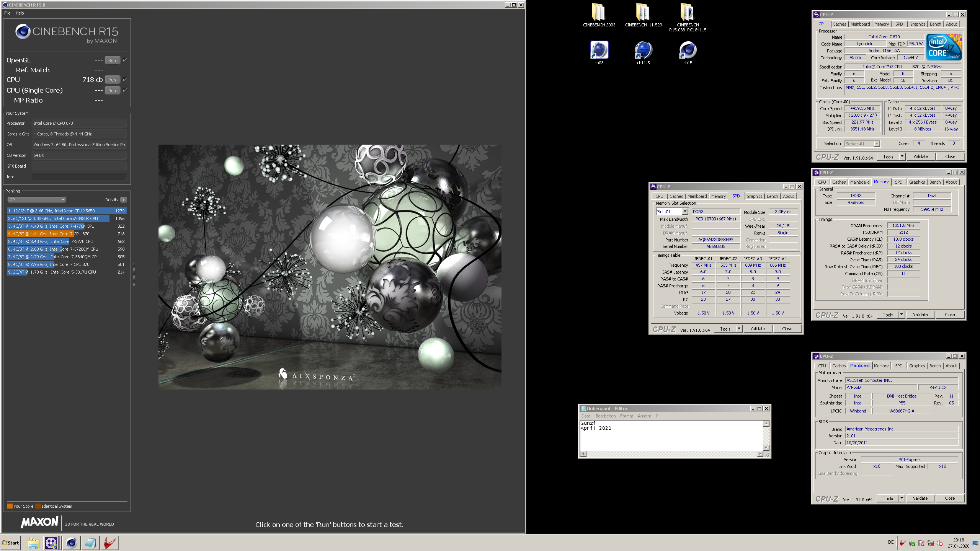Open the CINEBENCH 2003 folder on desktop

(599, 15)
